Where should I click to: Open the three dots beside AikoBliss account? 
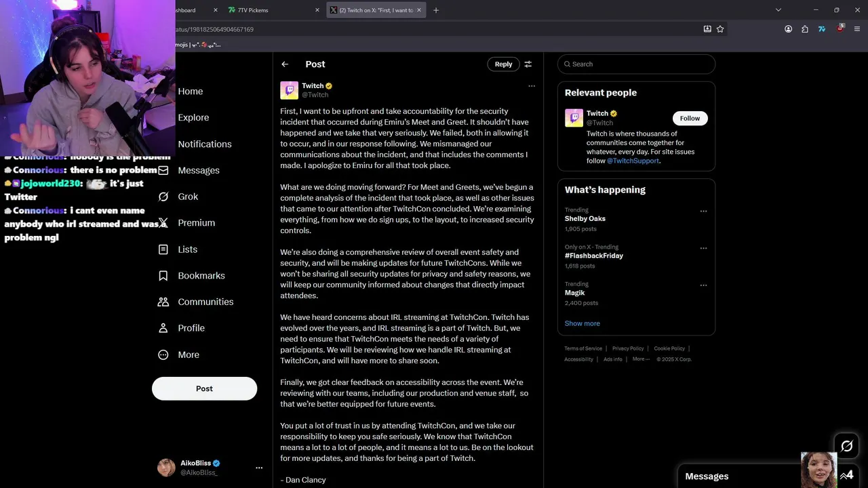click(258, 468)
